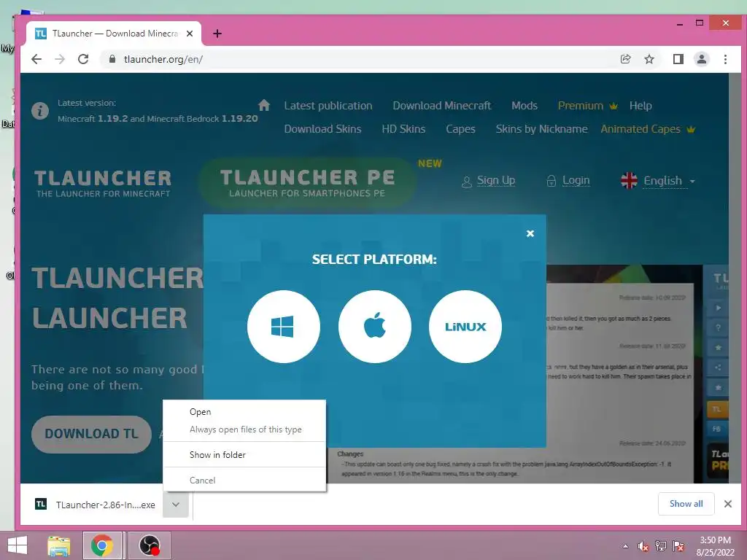
Task: Go to the Mods page
Action: [x=525, y=106]
